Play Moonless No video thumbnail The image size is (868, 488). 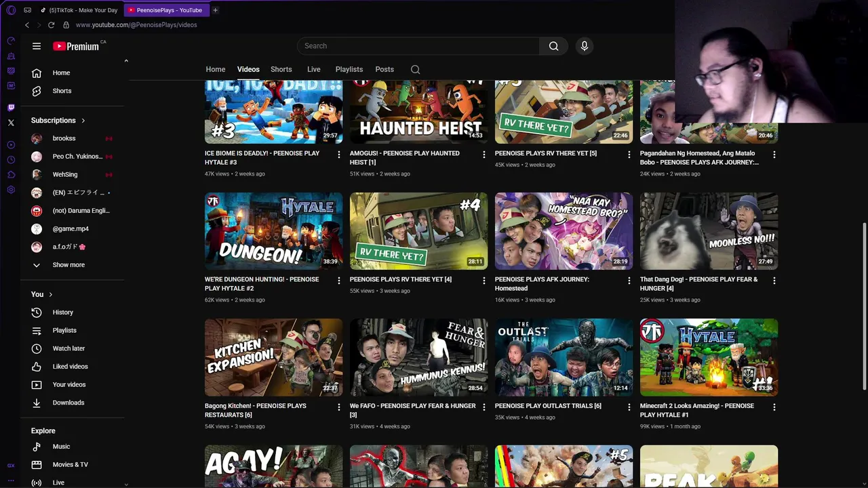[709, 231]
